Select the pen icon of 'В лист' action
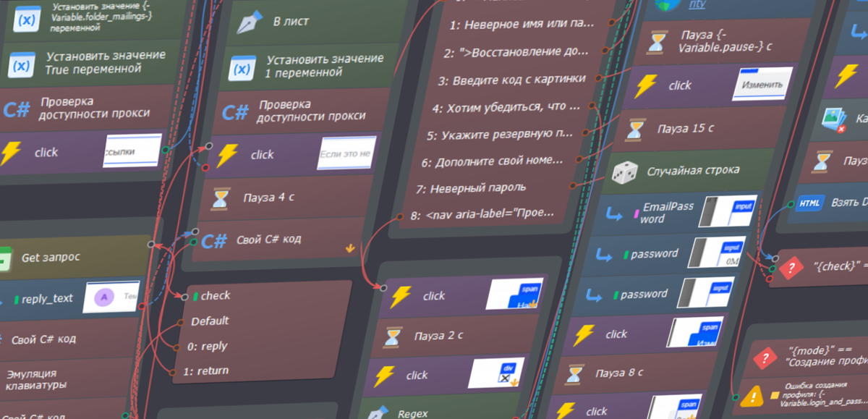This screenshot has width=868, height=419. (250, 23)
